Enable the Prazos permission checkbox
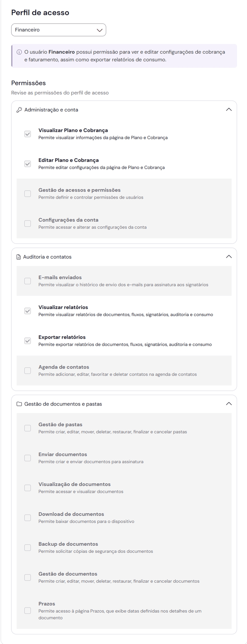 [28, 611]
